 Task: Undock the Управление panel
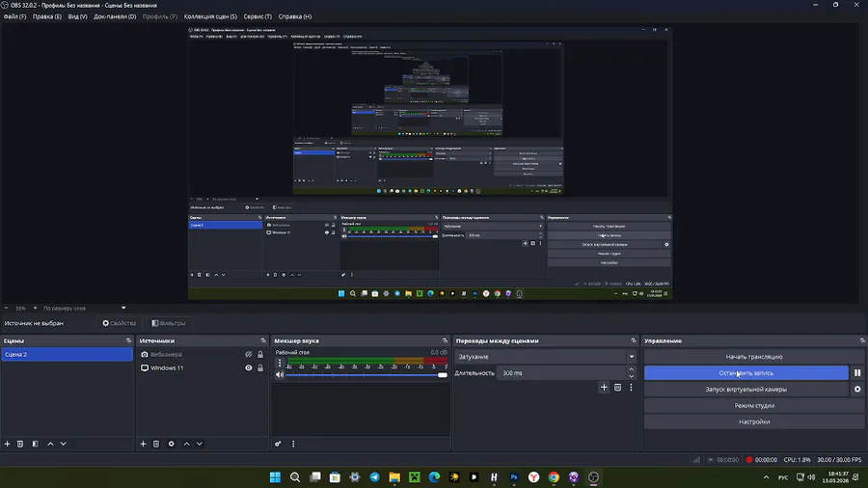[x=862, y=340]
